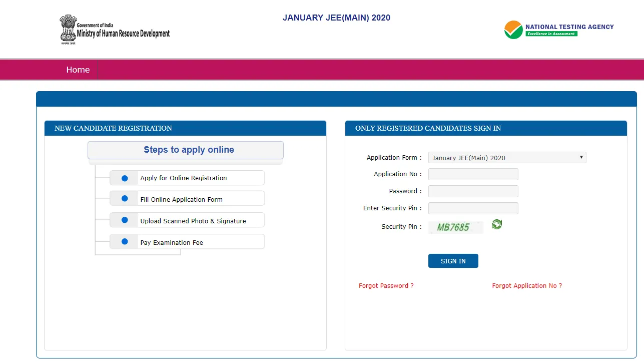644x363 pixels.
Task: Open the Home menu item
Action: [78, 70]
